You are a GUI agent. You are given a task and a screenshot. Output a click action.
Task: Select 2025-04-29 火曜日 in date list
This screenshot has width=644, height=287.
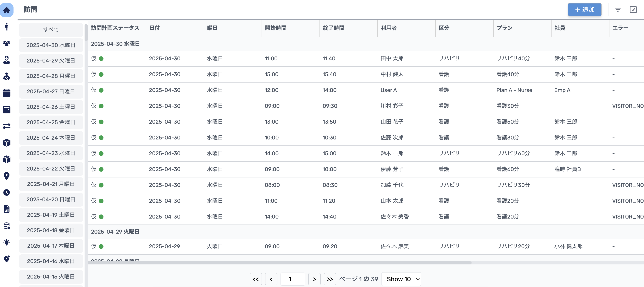51,60
